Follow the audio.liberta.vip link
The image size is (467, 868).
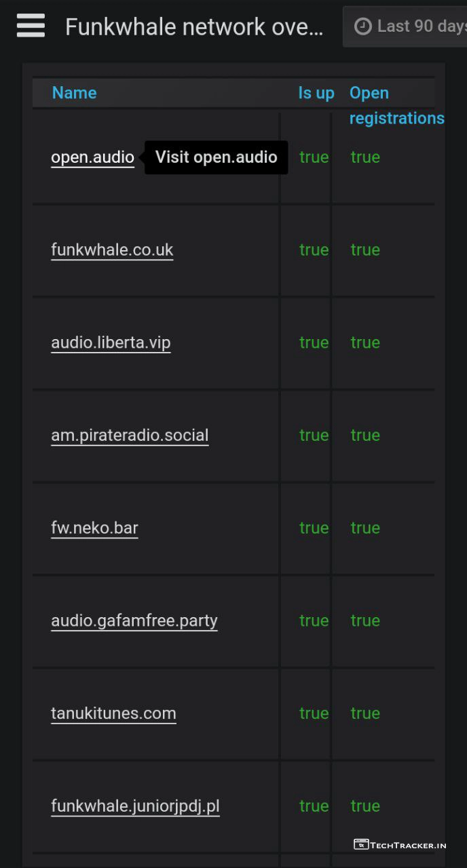pos(111,342)
